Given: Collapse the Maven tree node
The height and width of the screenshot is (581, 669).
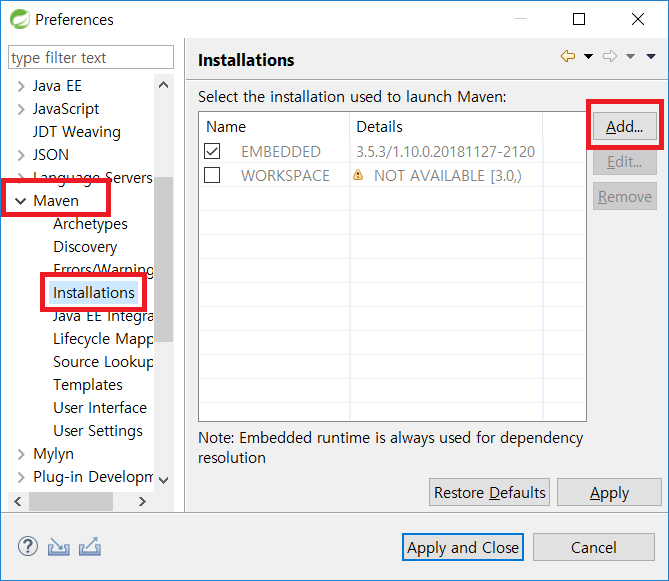Looking at the screenshot, I should click(x=20, y=201).
